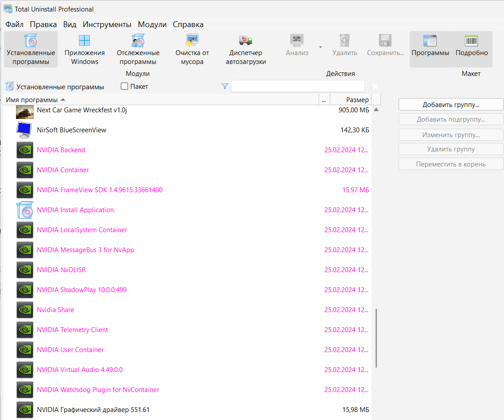Click the NVIDIA Watchdog Plugin icon

coord(25,389)
